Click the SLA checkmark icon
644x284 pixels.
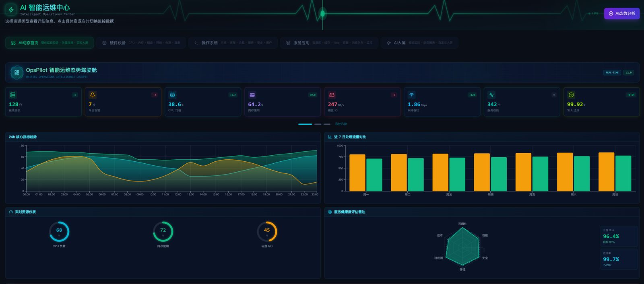coord(571,95)
